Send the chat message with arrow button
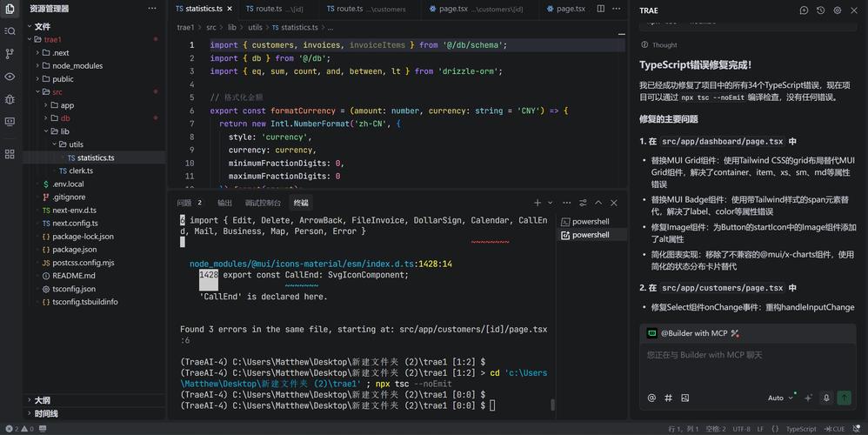The image size is (868, 435). (844, 398)
